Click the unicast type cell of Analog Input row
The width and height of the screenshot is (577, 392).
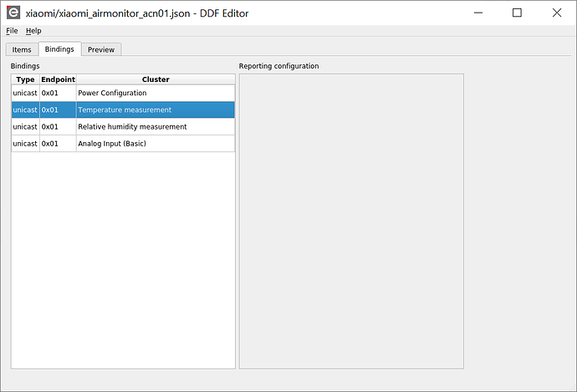[25, 144]
